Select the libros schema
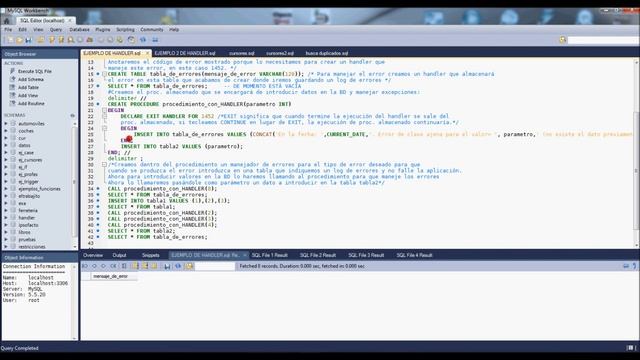 [24, 232]
